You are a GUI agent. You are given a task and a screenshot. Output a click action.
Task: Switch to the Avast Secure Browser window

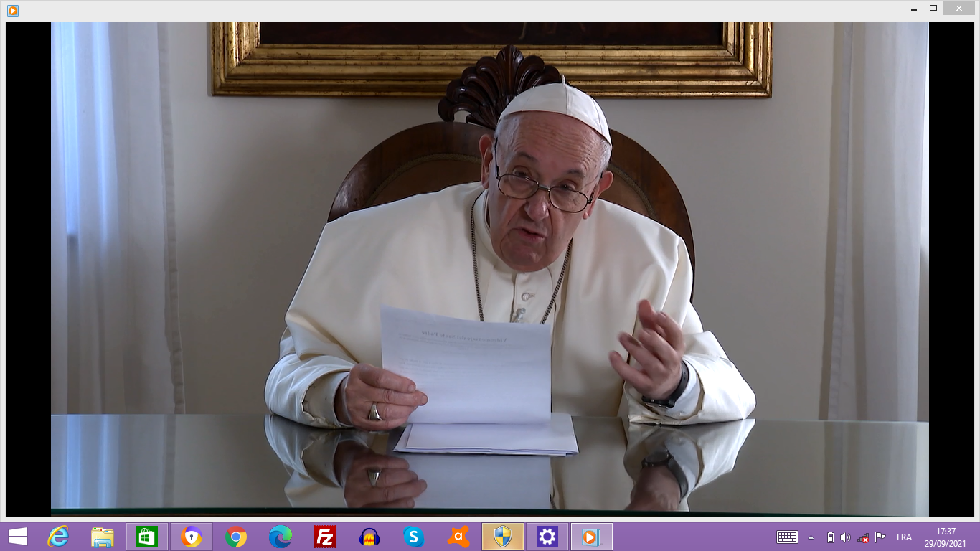(192, 537)
